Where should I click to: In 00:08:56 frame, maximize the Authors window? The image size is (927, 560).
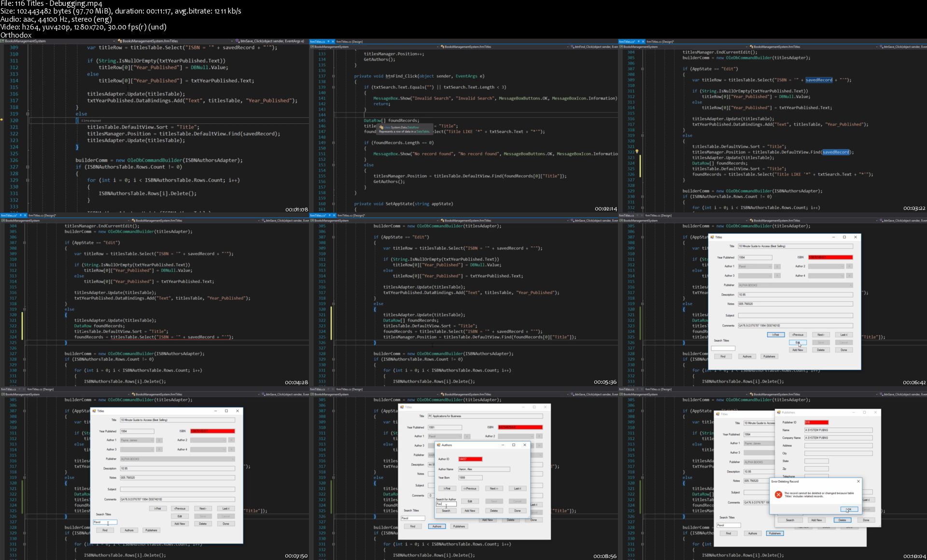[x=514, y=445]
